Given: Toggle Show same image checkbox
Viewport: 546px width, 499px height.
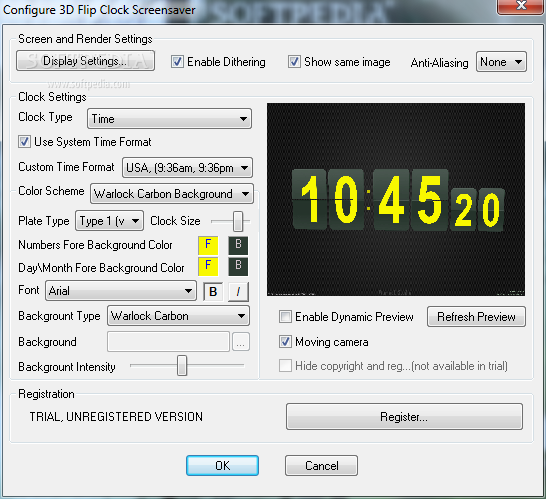Looking at the screenshot, I should pos(294,62).
